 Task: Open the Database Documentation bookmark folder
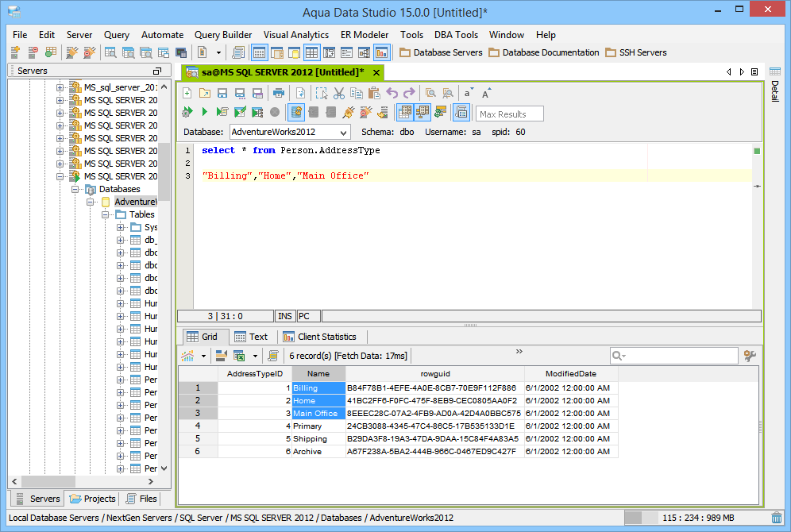click(544, 52)
